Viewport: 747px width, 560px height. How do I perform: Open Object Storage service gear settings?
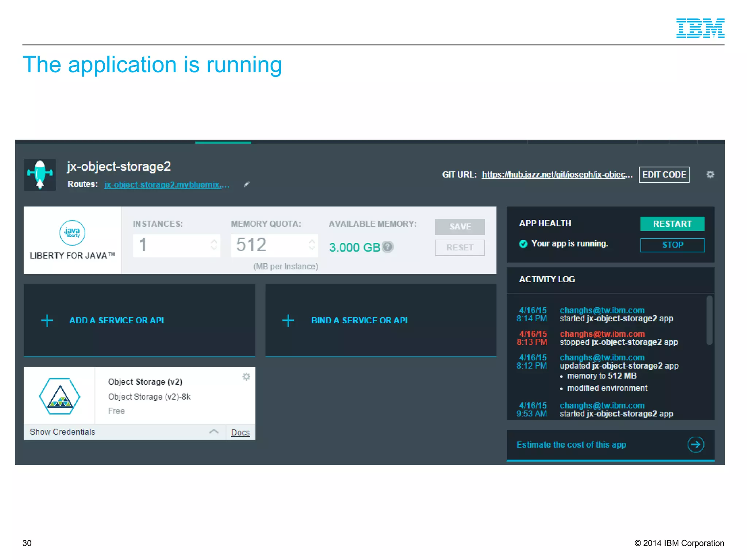(246, 377)
